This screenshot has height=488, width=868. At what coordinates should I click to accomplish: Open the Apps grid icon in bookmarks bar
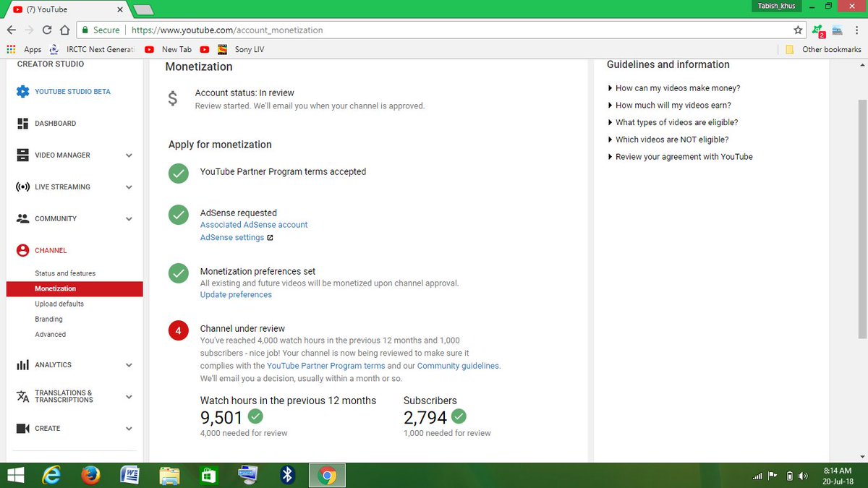[x=11, y=49]
